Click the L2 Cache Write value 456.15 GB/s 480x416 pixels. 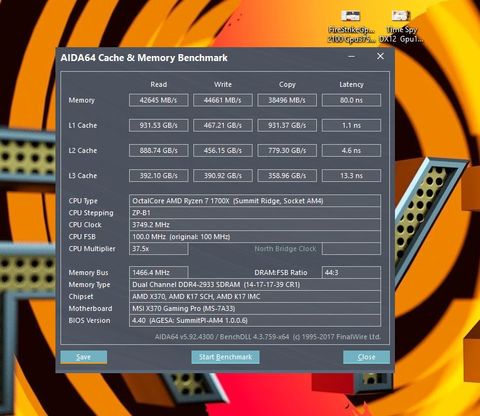(x=223, y=150)
